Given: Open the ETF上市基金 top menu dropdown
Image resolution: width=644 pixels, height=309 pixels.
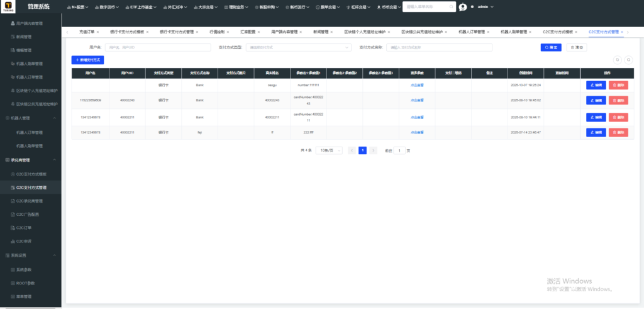Looking at the screenshot, I should pos(141,7).
